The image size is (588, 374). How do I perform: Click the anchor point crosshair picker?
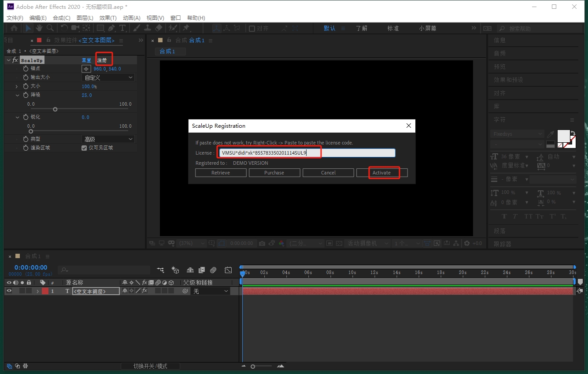[x=86, y=69]
